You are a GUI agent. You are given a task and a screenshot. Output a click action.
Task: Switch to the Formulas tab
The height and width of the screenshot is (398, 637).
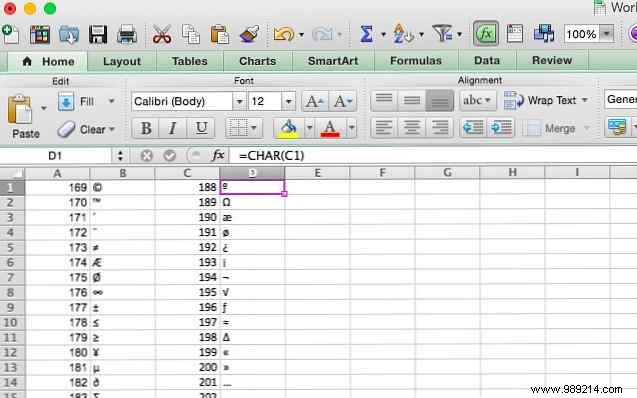416,61
